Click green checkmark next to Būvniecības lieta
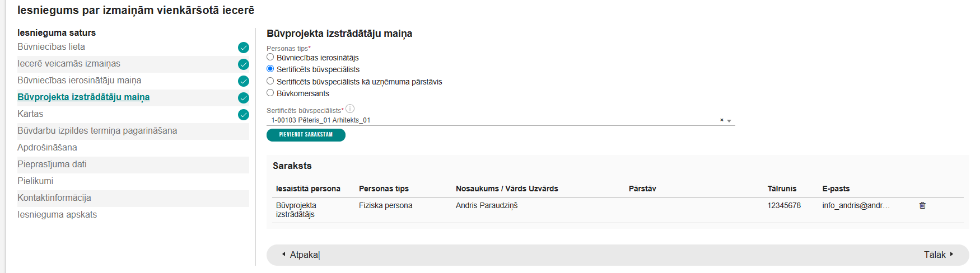 pos(244,48)
